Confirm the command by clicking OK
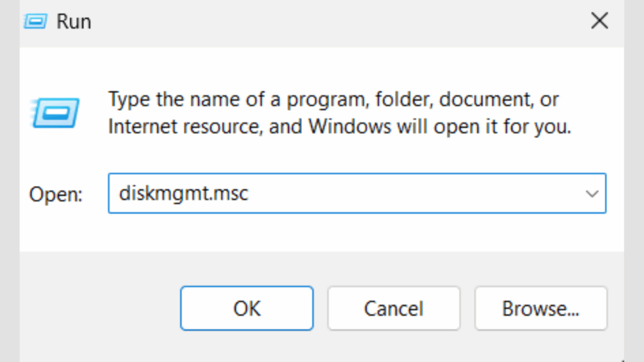The height and width of the screenshot is (362, 644). point(246,308)
